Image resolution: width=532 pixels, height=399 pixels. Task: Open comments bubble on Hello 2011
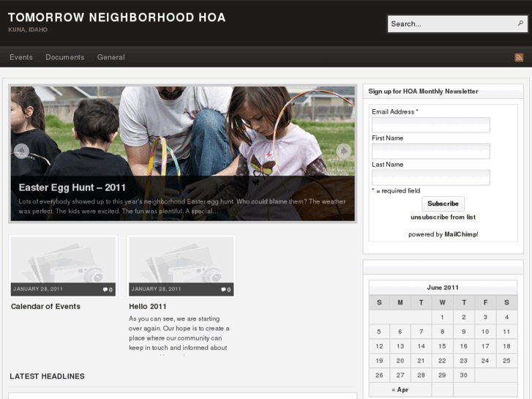[226, 290]
